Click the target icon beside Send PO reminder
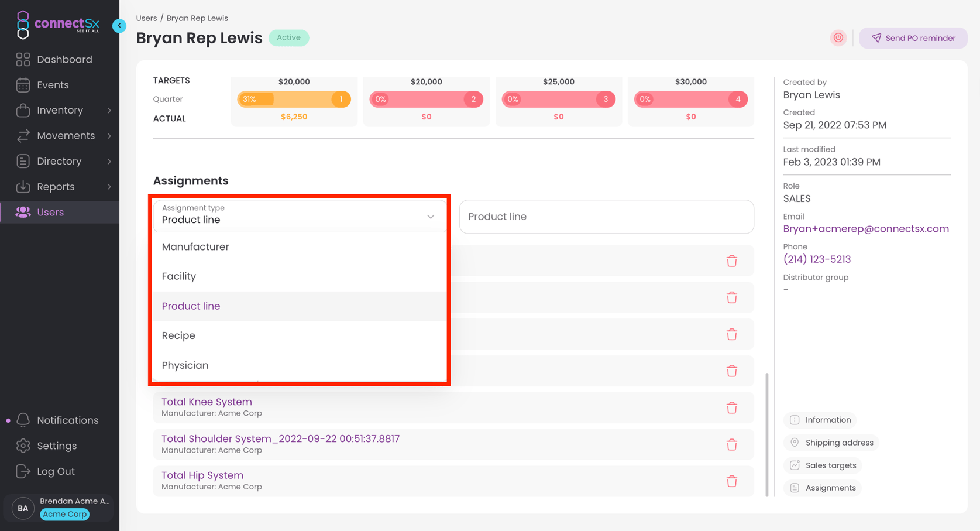Viewport: 980px width, 531px height. click(838, 37)
